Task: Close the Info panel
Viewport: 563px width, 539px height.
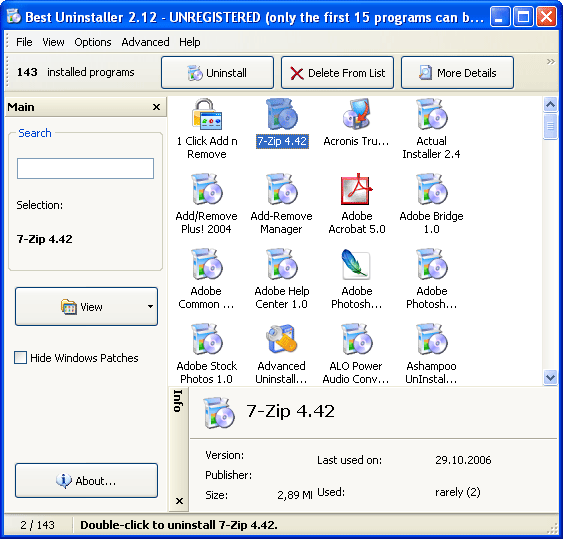Action: [x=179, y=501]
